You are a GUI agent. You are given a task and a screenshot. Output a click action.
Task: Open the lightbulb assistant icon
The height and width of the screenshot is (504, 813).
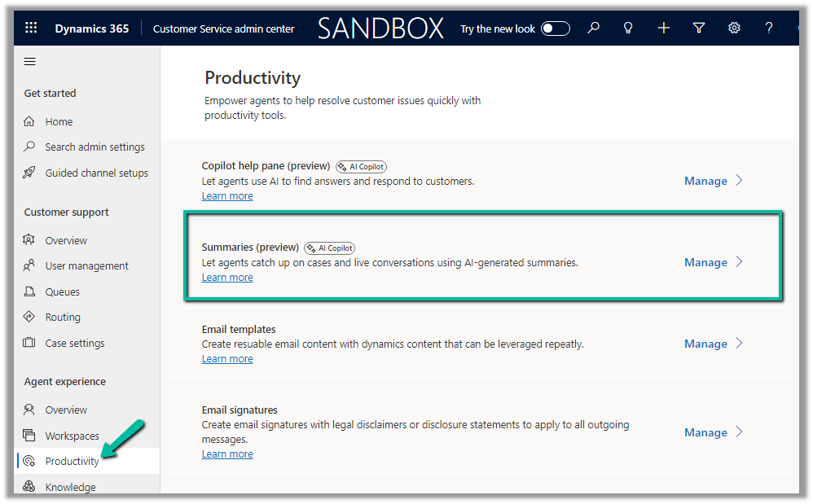[628, 28]
